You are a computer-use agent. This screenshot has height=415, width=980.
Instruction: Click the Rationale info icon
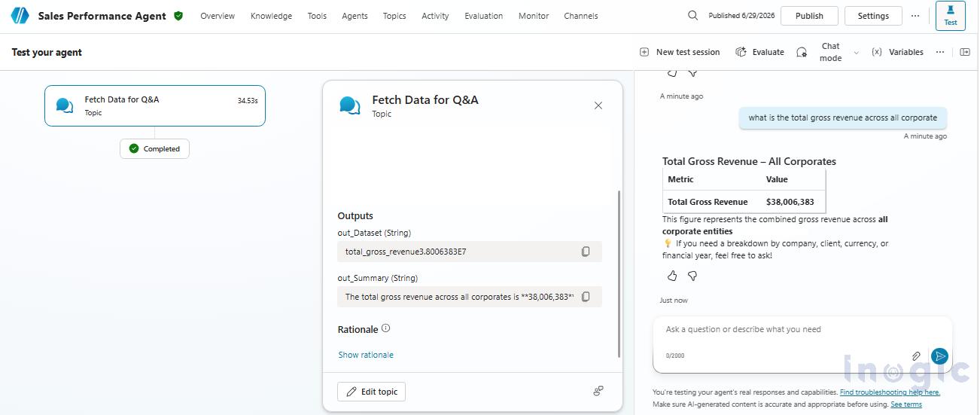[386, 328]
